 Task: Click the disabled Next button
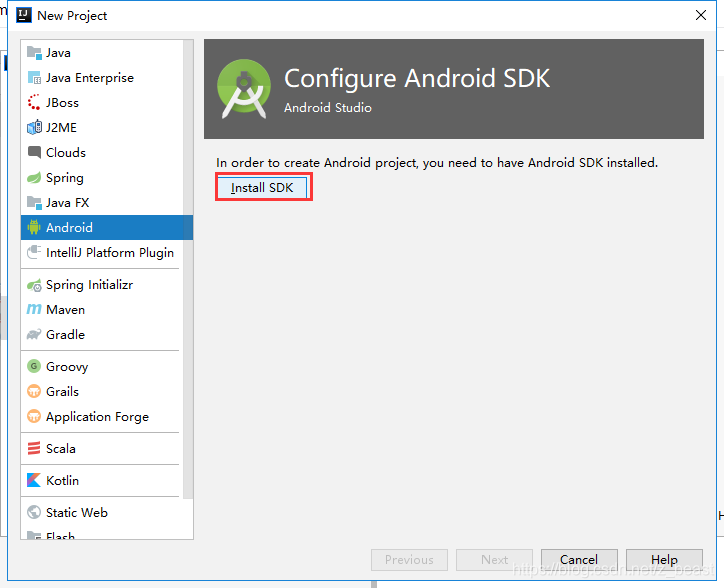[495, 560]
